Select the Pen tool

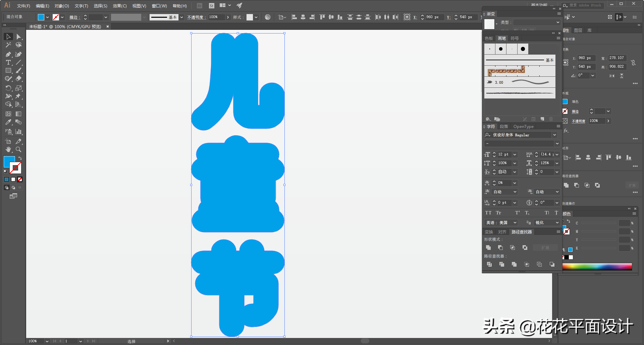8,54
